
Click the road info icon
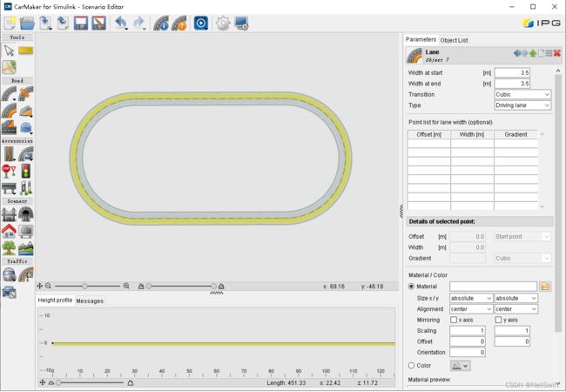pos(161,24)
